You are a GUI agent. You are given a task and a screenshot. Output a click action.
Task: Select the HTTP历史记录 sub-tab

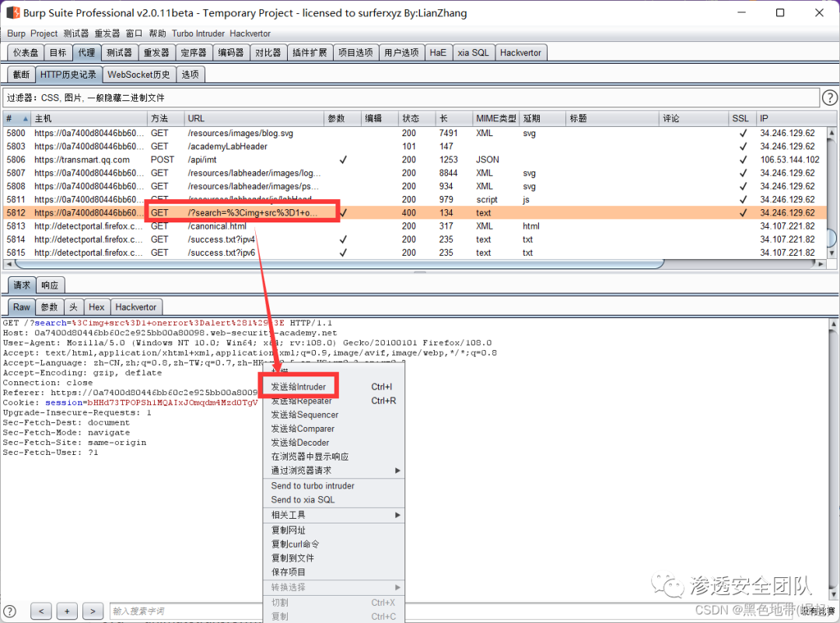pos(68,75)
